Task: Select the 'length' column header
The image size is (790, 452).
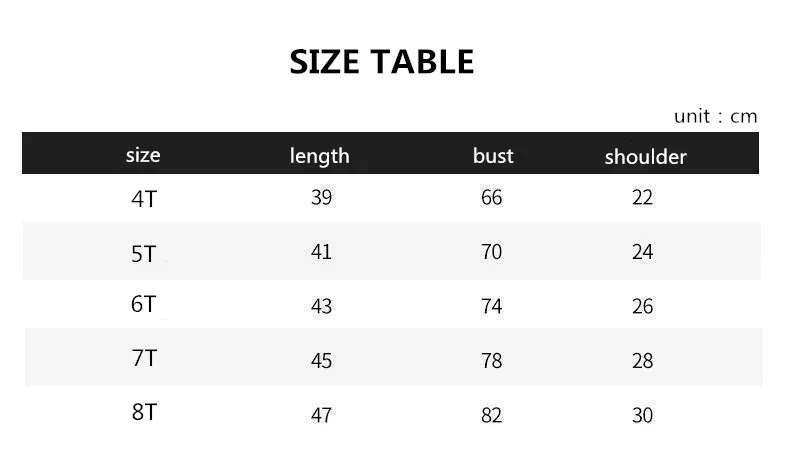Action: click(x=320, y=155)
